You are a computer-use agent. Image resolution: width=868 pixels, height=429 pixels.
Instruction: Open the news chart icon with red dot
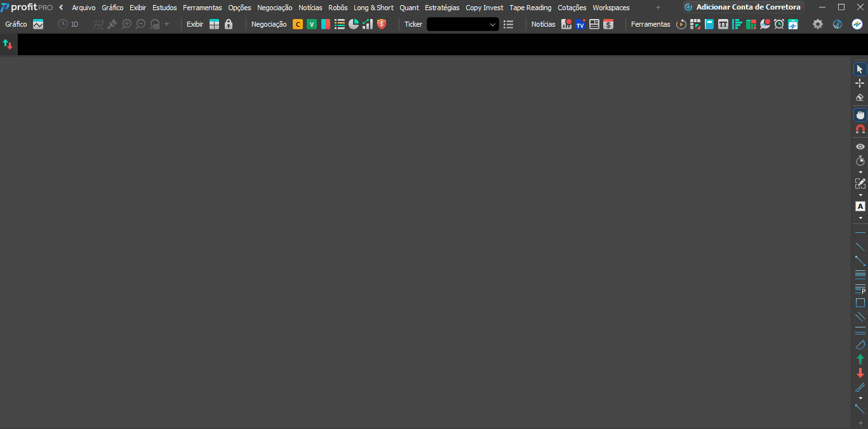coord(566,24)
